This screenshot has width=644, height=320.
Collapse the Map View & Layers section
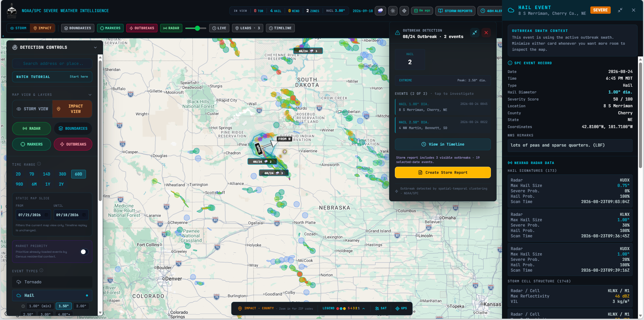click(x=90, y=95)
